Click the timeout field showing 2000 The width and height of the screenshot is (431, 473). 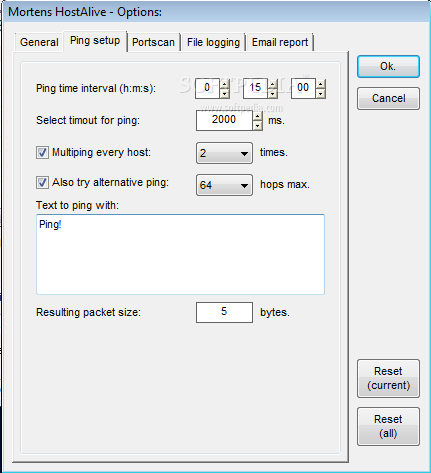tap(224, 120)
